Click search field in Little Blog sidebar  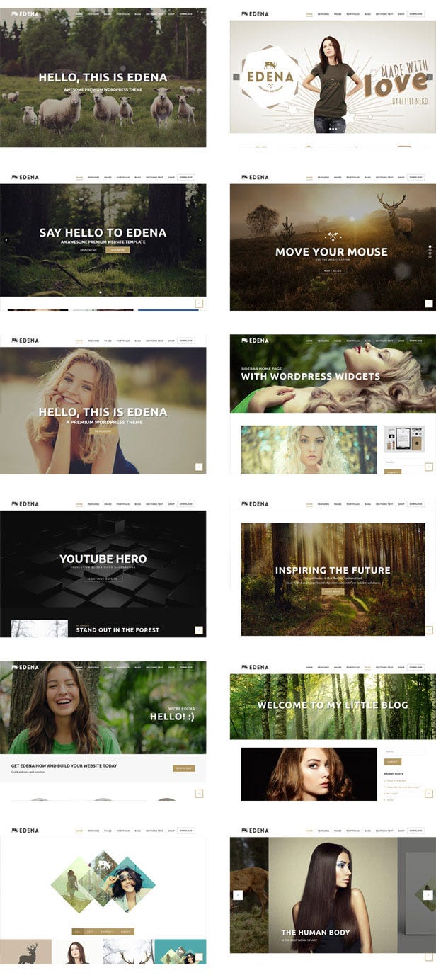coord(404,751)
